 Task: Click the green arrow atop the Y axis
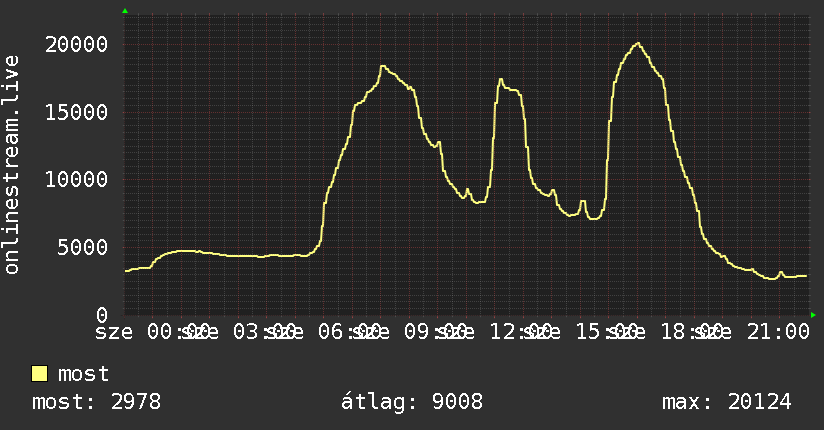[x=125, y=11]
